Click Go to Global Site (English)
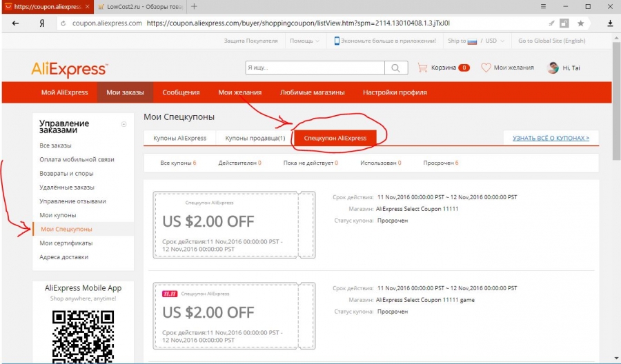 (x=552, y=41)
